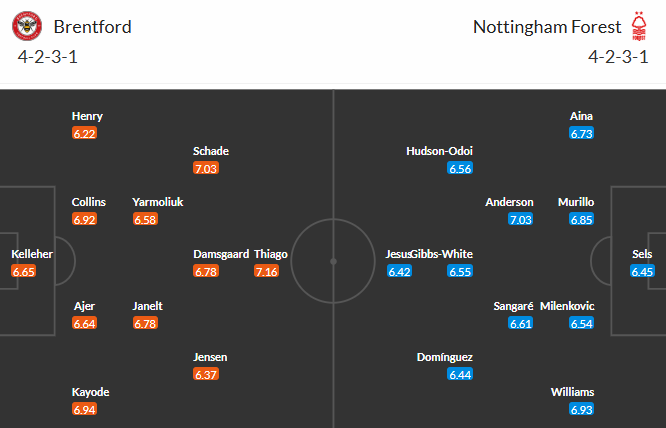Open the Brentford team name link
This screenshot has width=666, height=428.
click(x=92, y=26)
